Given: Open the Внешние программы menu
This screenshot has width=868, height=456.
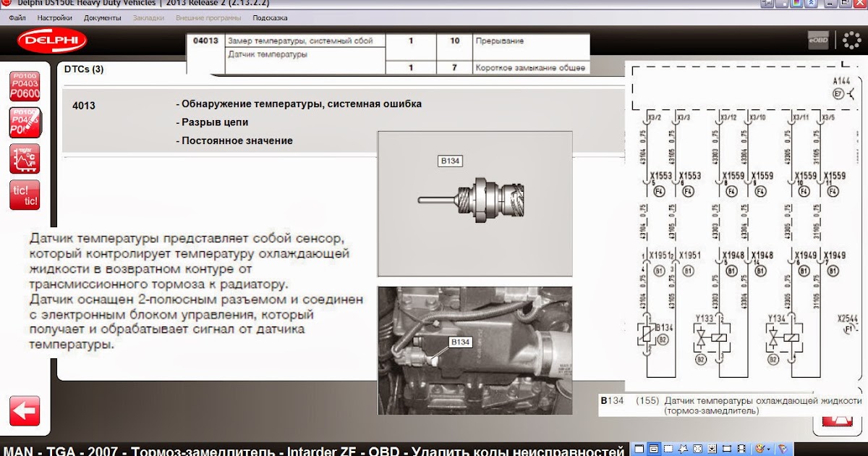Looking at the screenshot, I should coord(209,17).
